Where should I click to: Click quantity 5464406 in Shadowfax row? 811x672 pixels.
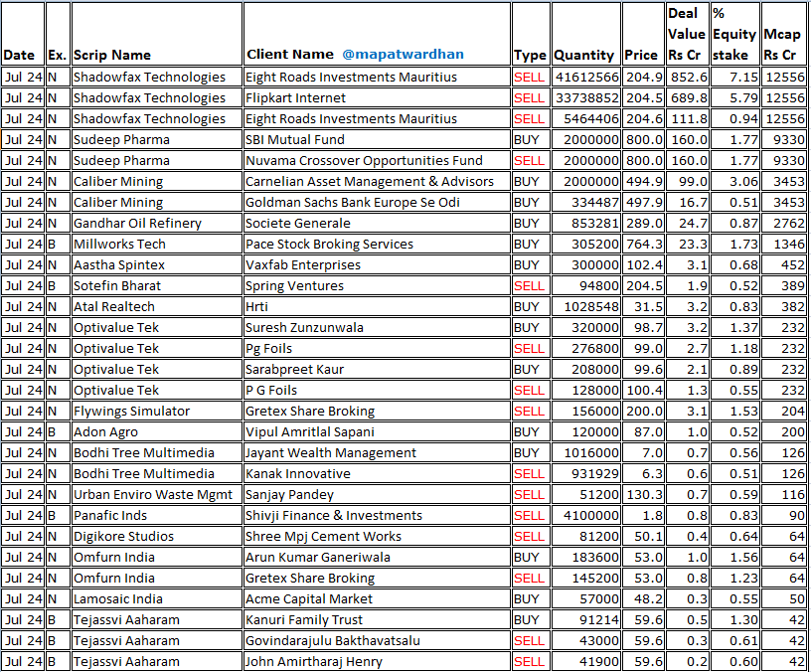[x=586, y=119]
